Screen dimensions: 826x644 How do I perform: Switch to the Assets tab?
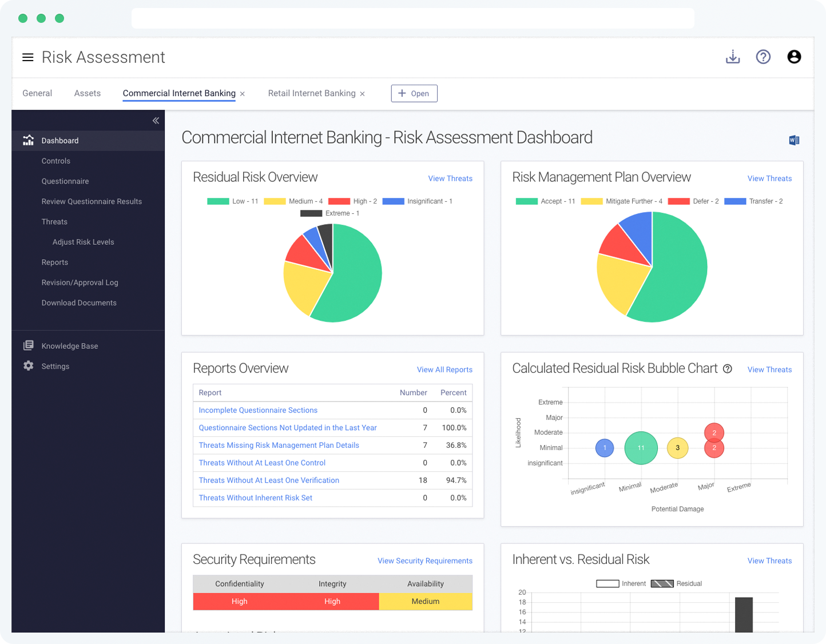point(88,93)
